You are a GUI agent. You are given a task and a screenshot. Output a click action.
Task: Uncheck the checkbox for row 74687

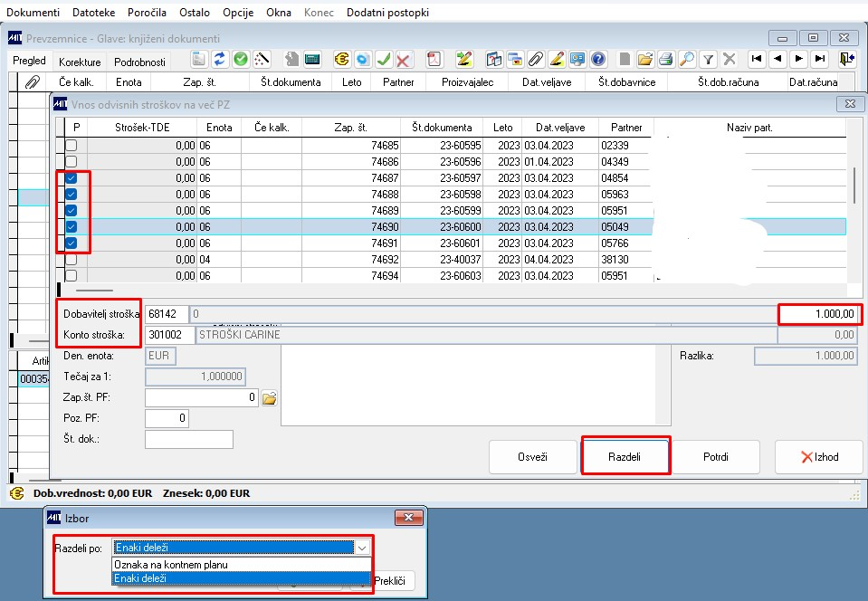[x=71, y=178]
